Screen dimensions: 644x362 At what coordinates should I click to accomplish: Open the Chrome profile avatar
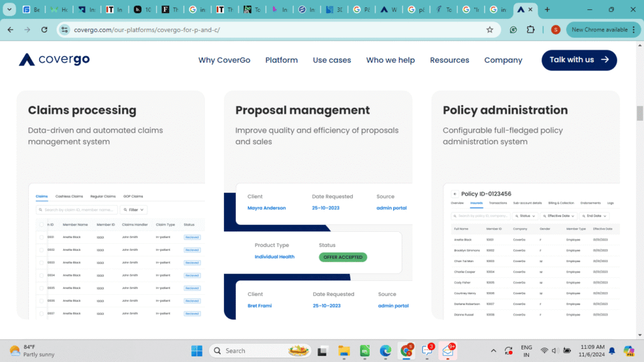pos(555,30)
